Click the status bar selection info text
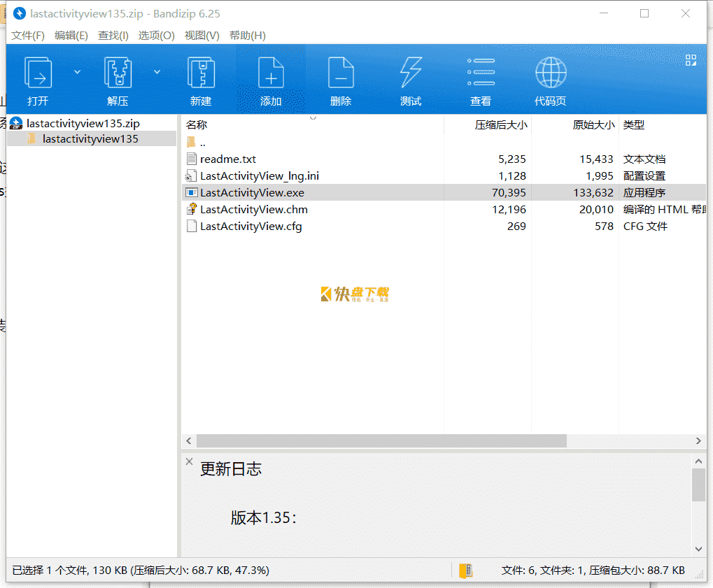 pyautogui.click(x=141, y=571)
